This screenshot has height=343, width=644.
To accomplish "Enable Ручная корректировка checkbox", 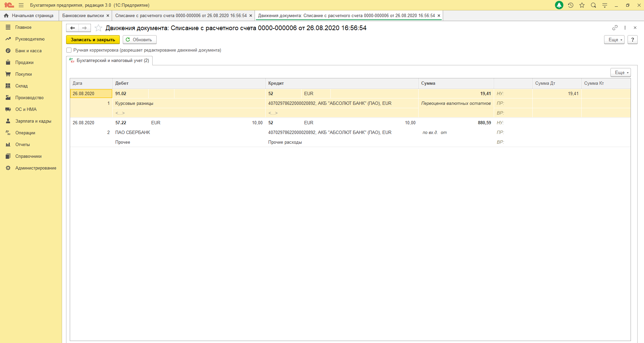I will [69, 50].
